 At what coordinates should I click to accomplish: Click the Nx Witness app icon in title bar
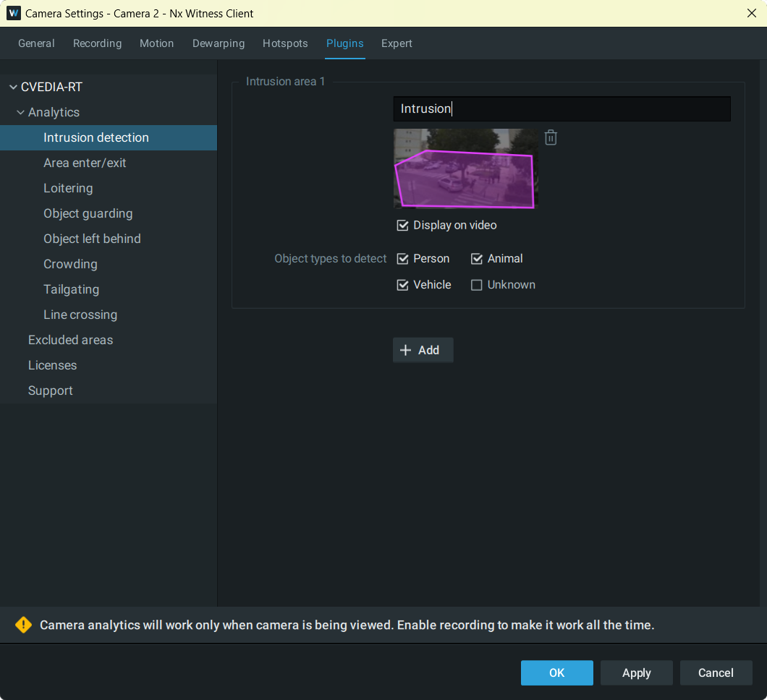[13, 13]
